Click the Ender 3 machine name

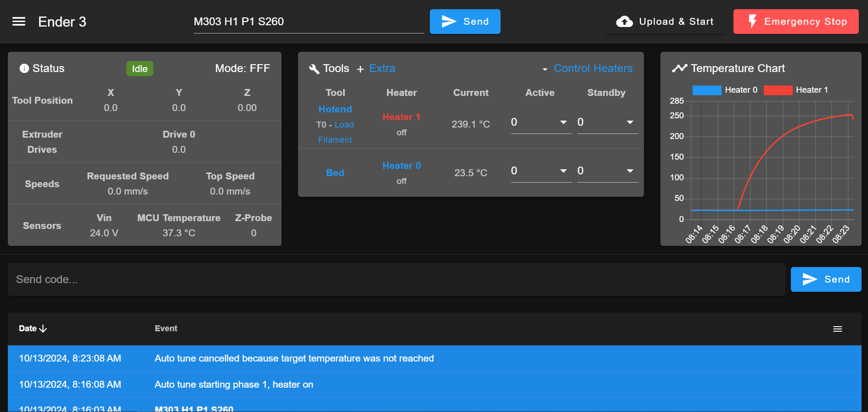pyautogui.click(x=62, y=22)
